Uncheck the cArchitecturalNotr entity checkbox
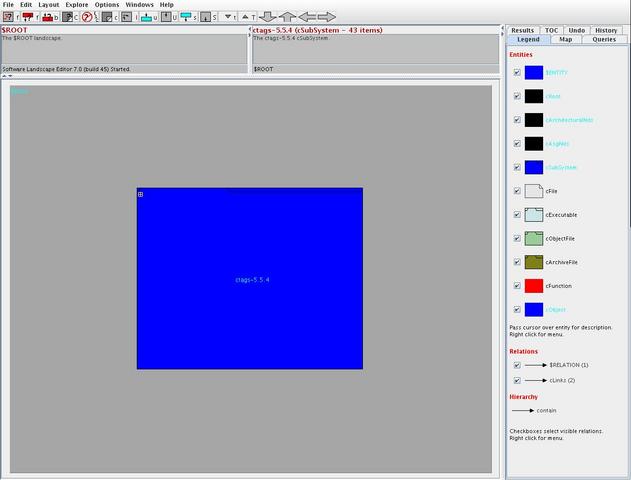The image size is (631, 480). click(517, 120)
